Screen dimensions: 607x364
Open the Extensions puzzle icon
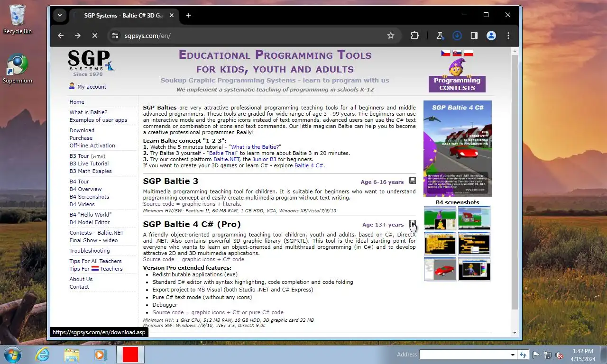click(x=414, y=36)
